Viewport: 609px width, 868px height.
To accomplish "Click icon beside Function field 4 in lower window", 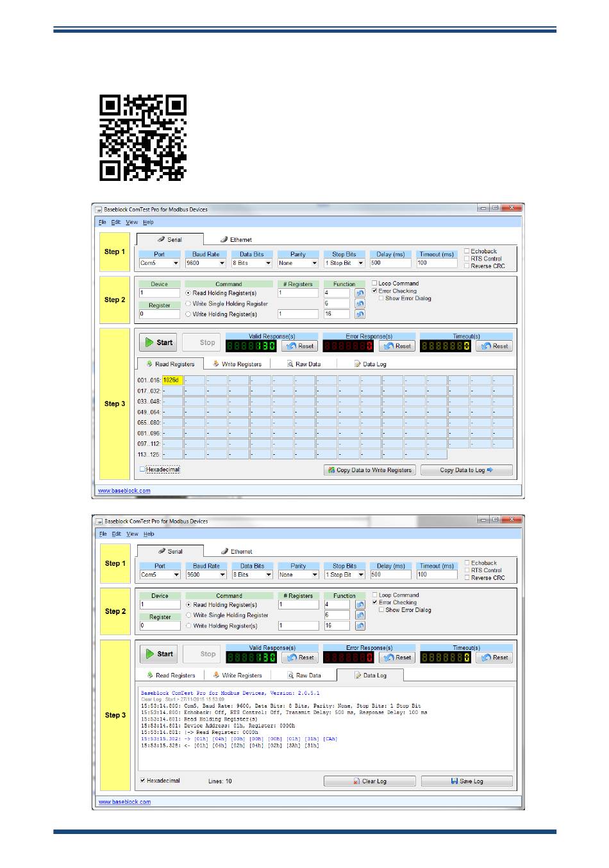I will pyautogui.click(x=360, y=605).
